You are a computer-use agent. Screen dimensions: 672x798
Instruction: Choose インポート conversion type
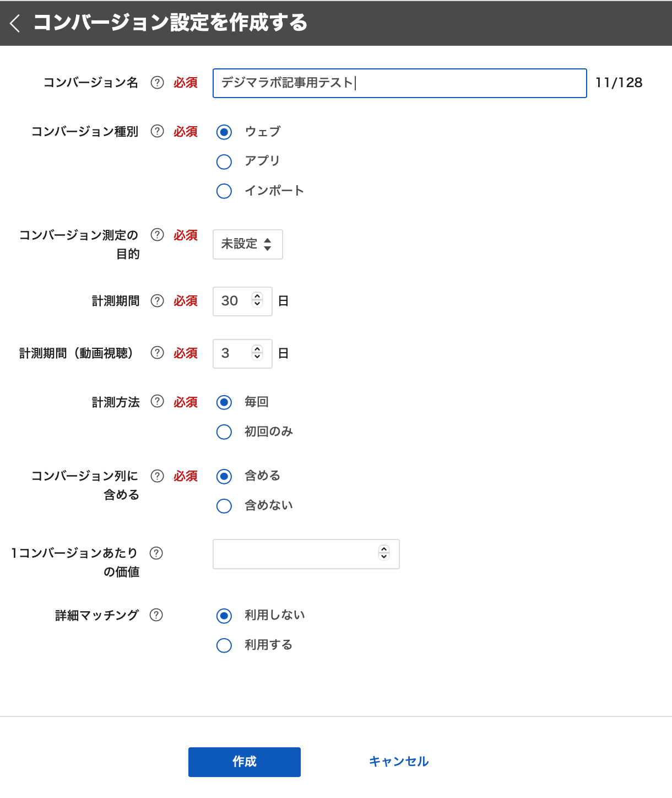pyautogui.click(x=224, y=191)
